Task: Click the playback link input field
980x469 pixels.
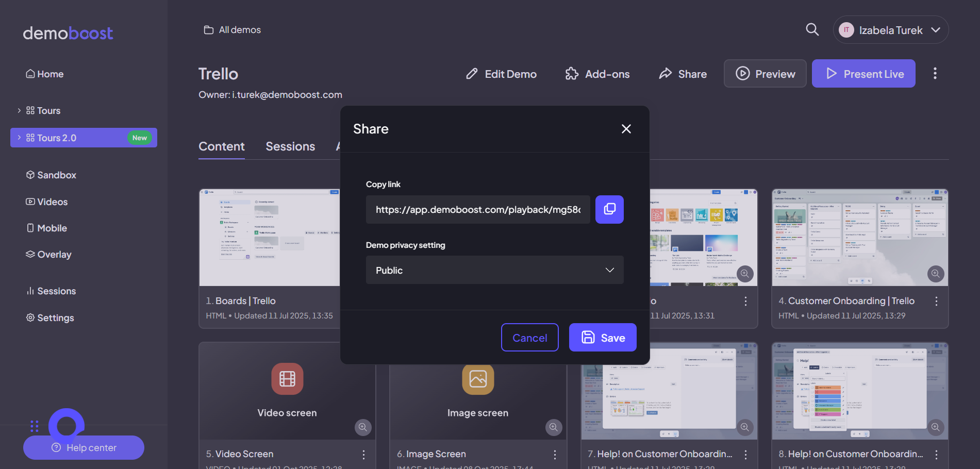Action: coord(478,209)
